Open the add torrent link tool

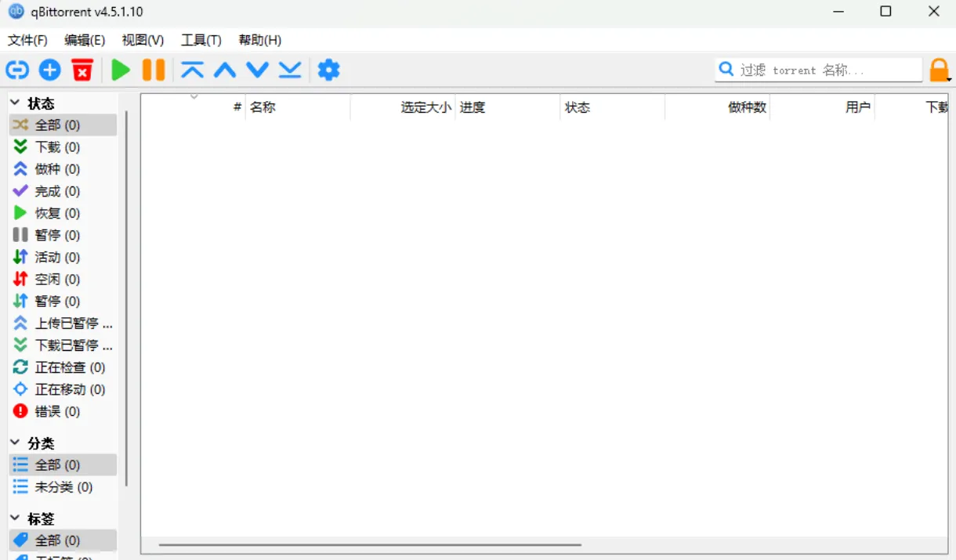coord(16,70)
